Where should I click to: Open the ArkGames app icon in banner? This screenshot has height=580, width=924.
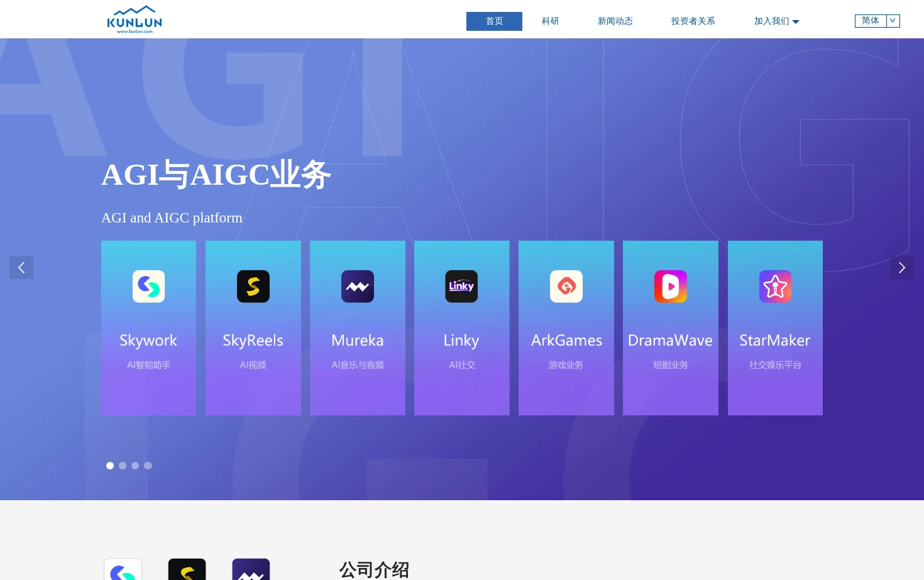point(566,287)
